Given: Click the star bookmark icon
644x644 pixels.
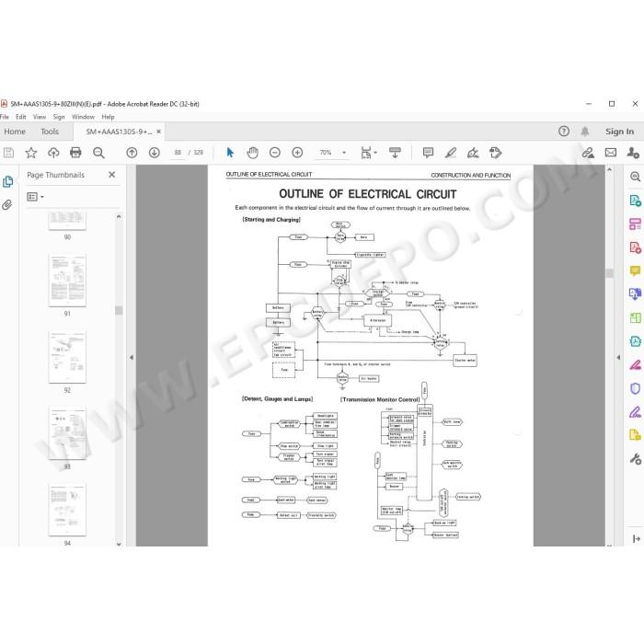Looking at the screenshot, I should 30,153.
